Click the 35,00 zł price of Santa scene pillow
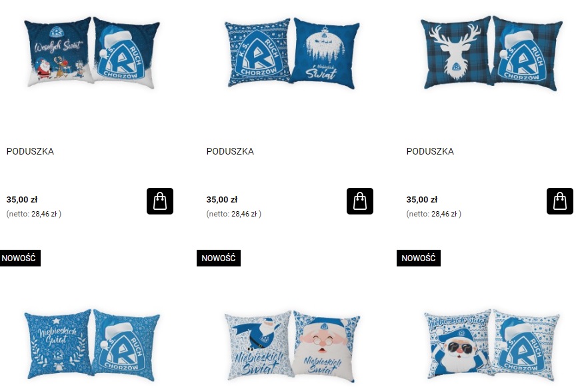Screen dimensions: 588x389 coord(22,199)
